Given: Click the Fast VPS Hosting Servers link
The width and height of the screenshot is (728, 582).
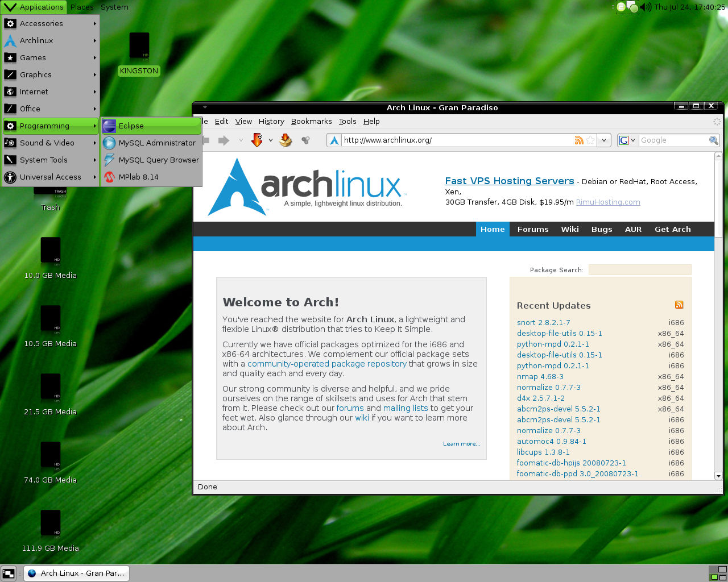Looking at the screenshot, I should point(510,181).
